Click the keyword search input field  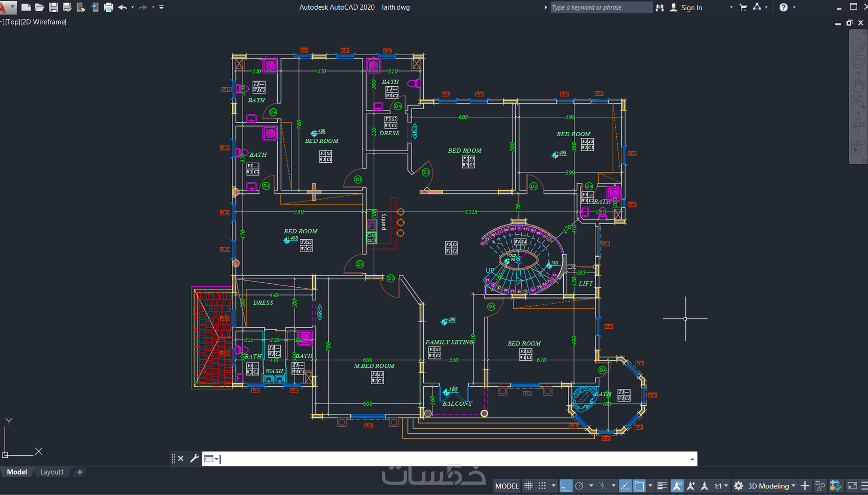[x=601, y=7]
